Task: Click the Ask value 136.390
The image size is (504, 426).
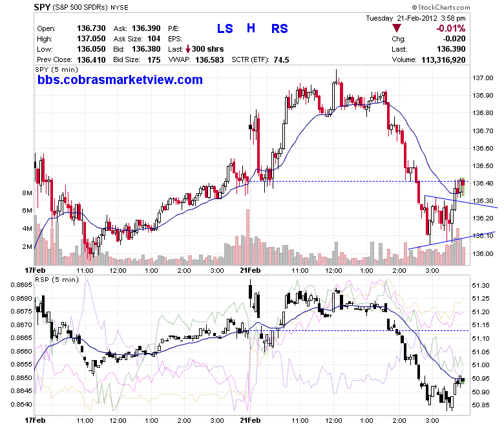Action: [146, 28]
